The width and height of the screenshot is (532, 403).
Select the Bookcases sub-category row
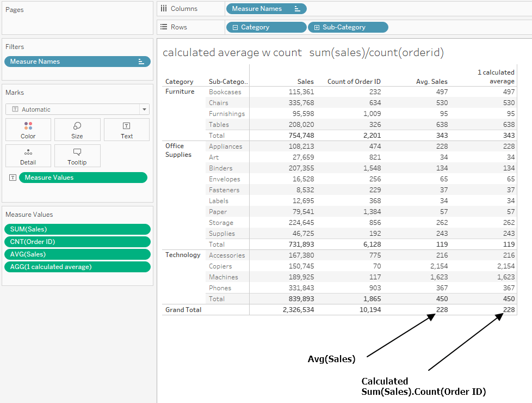pyautogui.click(x=225, y=92)
